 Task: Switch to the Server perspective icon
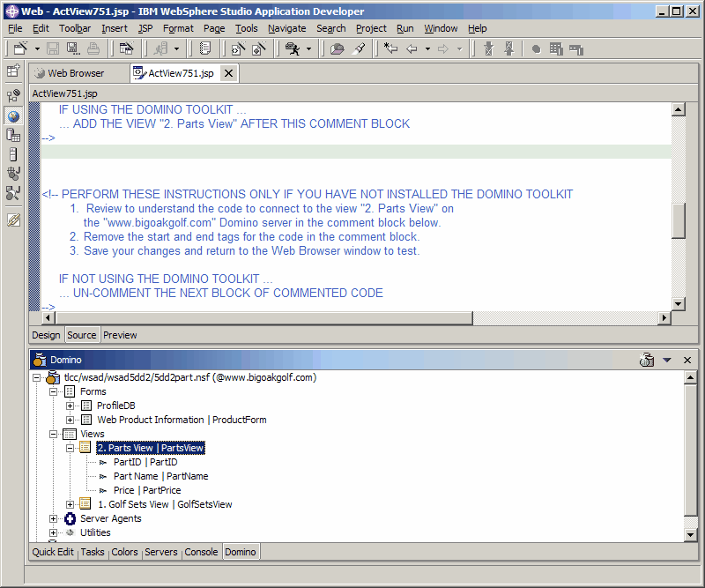[x=13, y=154]
